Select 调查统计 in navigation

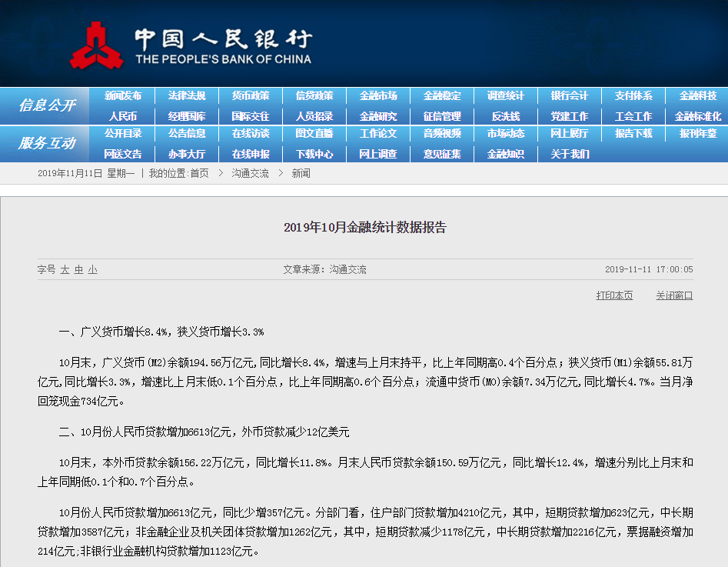[506, 95]
